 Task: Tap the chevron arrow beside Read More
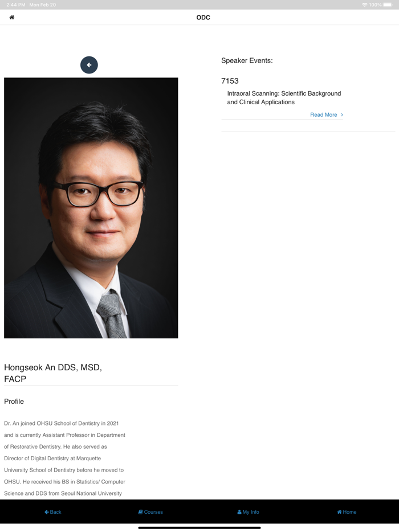(x=341, y=114)
